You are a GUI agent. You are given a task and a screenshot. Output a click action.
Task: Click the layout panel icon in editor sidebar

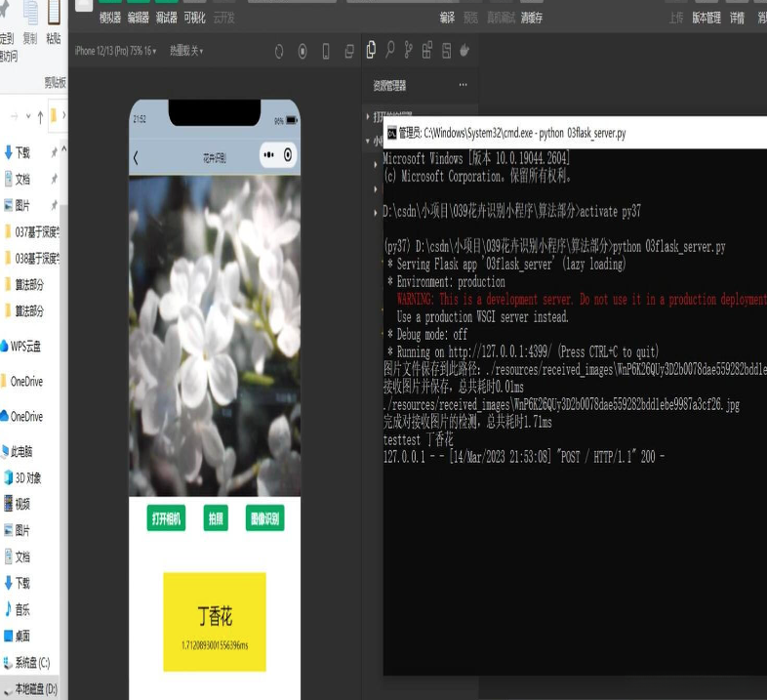click(x=446, y=50)
